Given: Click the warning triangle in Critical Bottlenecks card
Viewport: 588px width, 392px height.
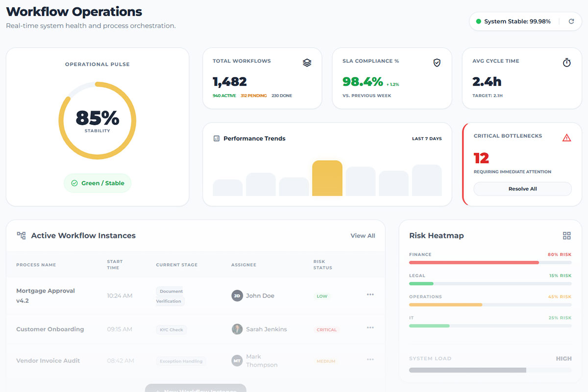Looking at the screenshot, I should point(567,138).
